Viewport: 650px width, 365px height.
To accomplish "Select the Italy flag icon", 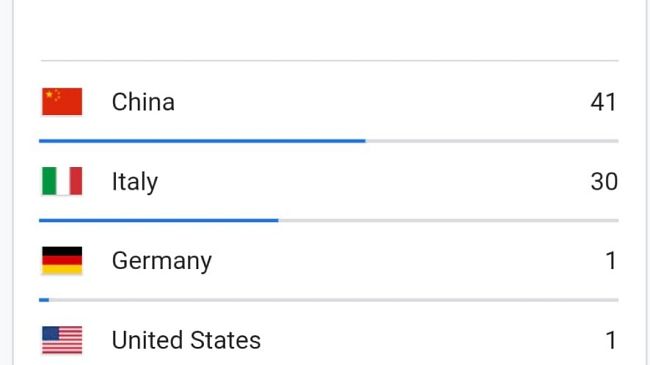I will (62, 181).
